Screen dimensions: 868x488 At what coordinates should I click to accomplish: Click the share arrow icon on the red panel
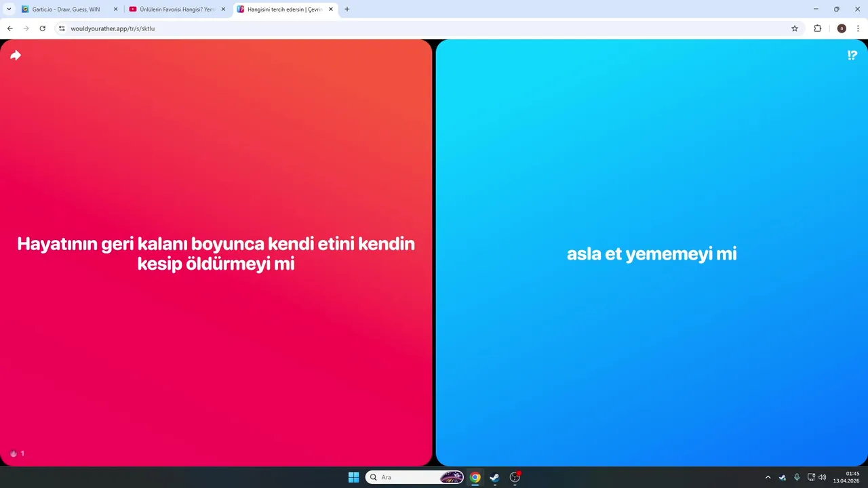16,56
